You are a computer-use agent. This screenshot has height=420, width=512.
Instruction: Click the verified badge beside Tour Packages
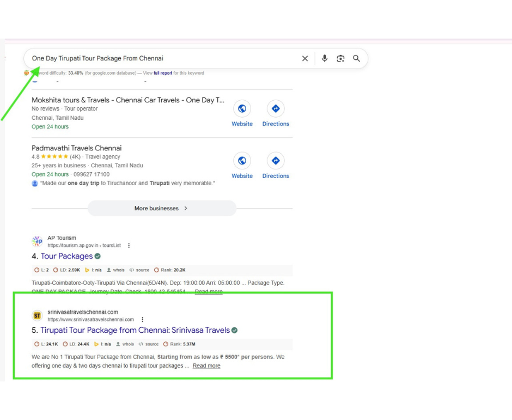(x=97, y=257)
